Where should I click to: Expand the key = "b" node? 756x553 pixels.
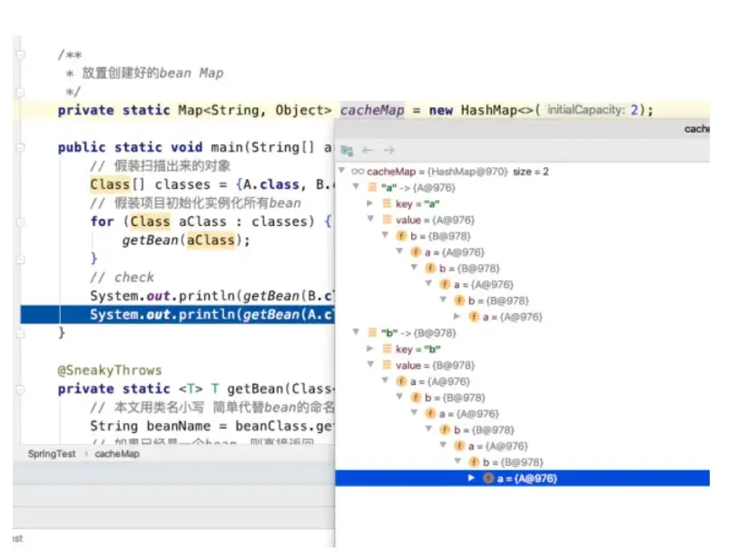370,349
